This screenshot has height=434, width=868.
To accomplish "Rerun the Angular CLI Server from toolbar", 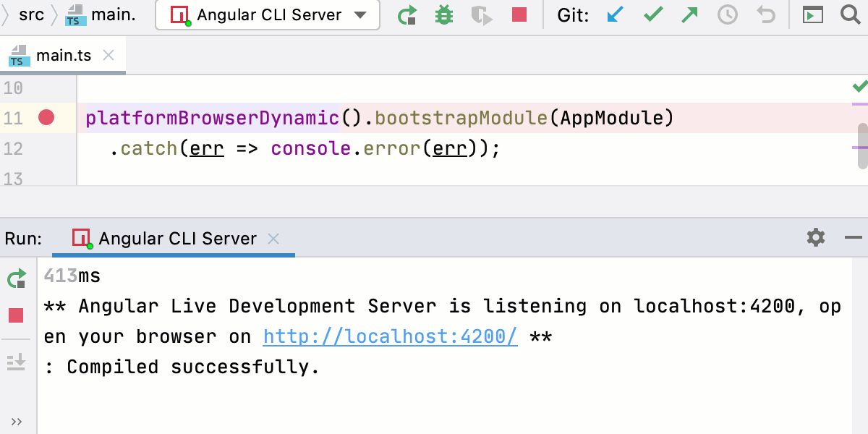I will click(408, 15).
